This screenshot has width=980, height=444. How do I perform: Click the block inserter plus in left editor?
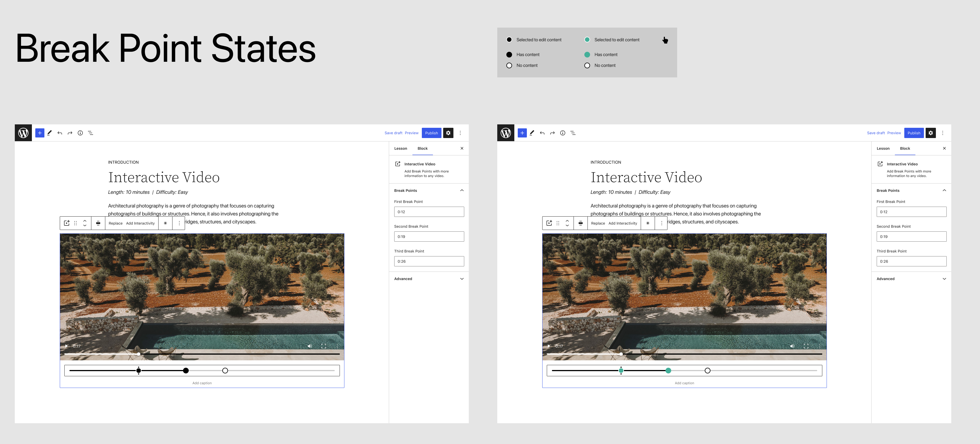(x=40, y=133)
